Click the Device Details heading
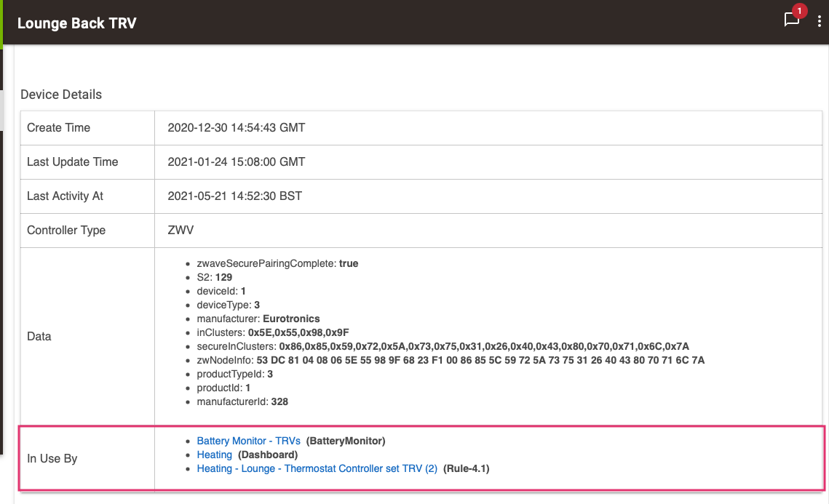This screenshot has width=829, height=504. (x=61, y=95)
